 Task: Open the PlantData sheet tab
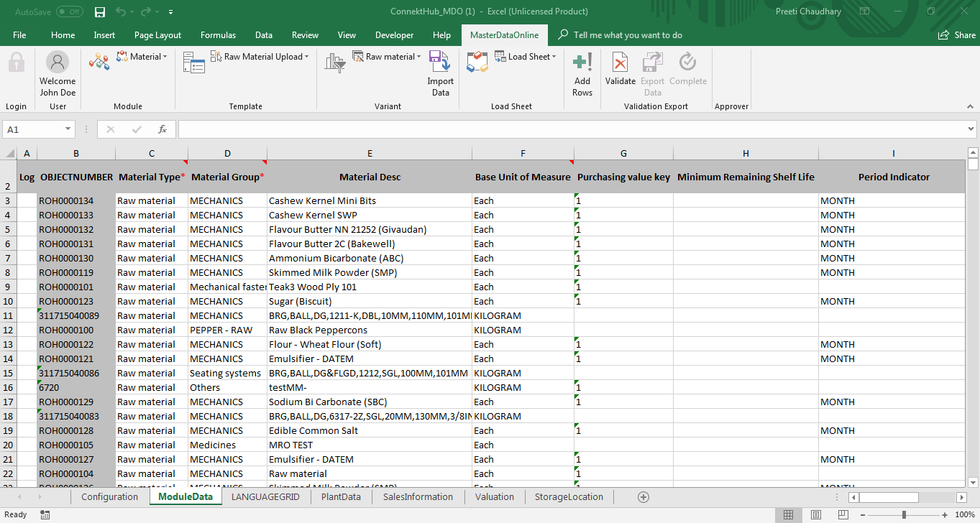(340, 496)
